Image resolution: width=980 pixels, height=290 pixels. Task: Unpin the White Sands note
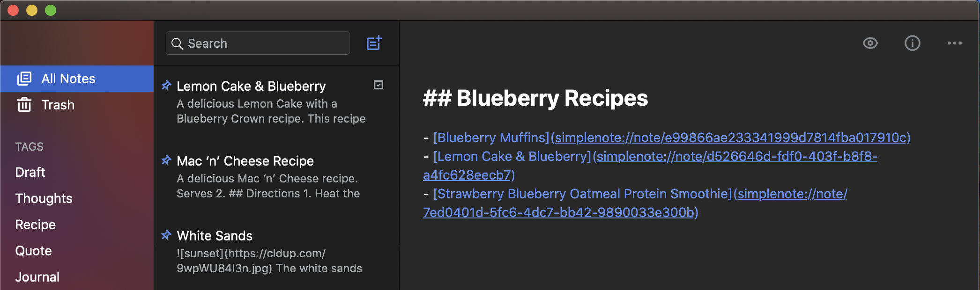tap(166, 235)
